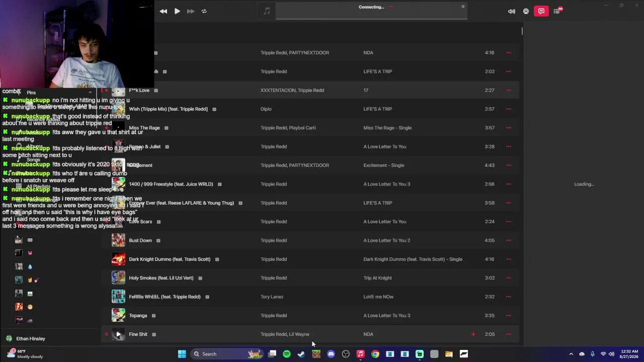Open the clock and date flyout
The image size is (644, 362).
tap(630, 354)
